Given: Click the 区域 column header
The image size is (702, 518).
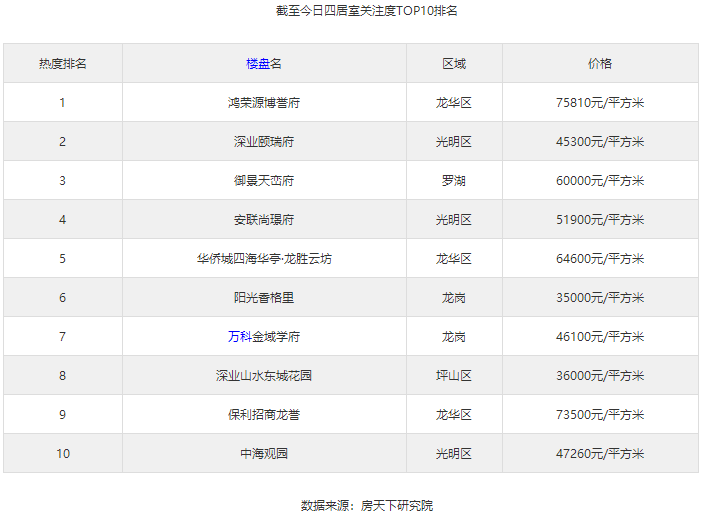Looking at the screenshot, I should (x=454, y=63).
